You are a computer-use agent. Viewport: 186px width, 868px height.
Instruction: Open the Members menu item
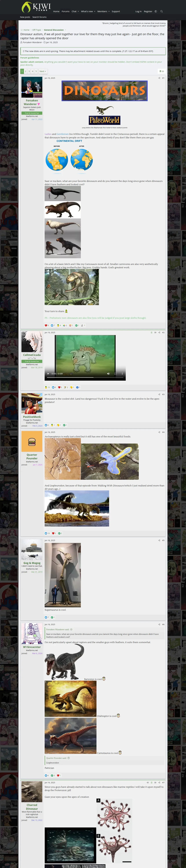tap(102, 11)
